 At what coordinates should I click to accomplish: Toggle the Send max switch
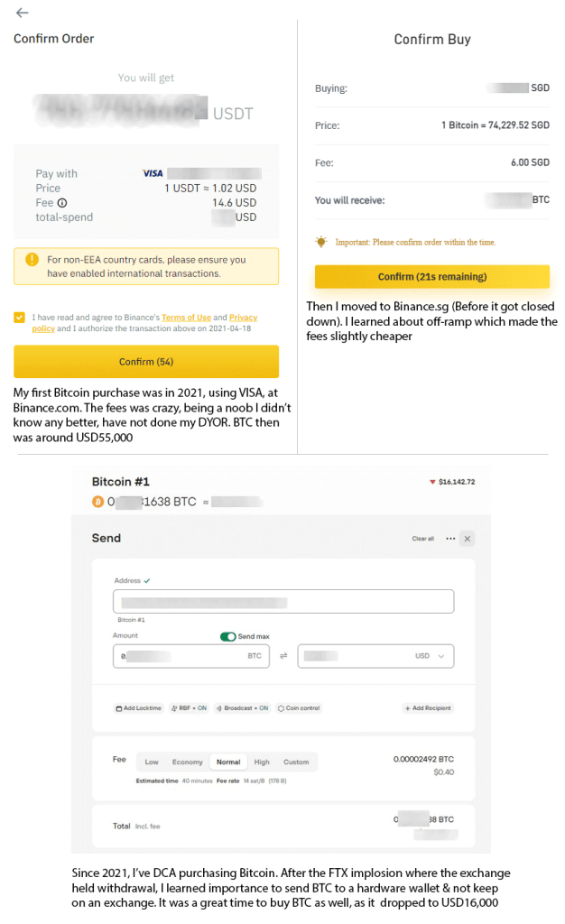click(228, 636)
